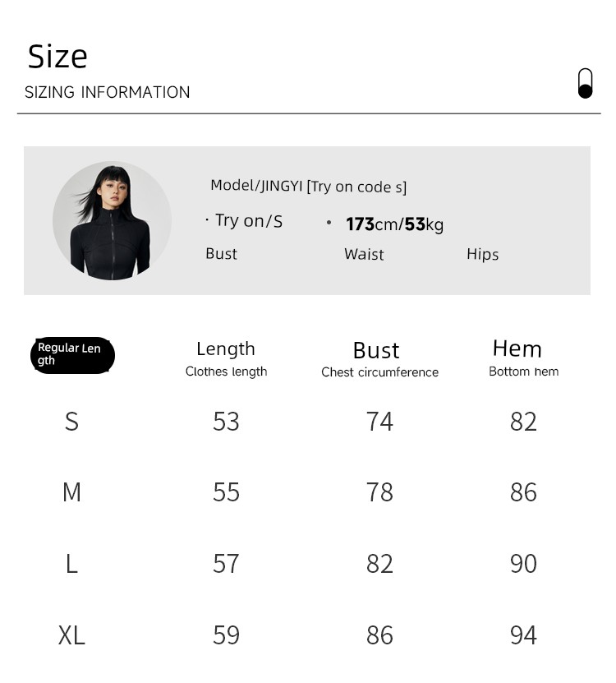Select the Waist label in model panel
This screenshot has width=616, height=683.
tap(364, 254)
